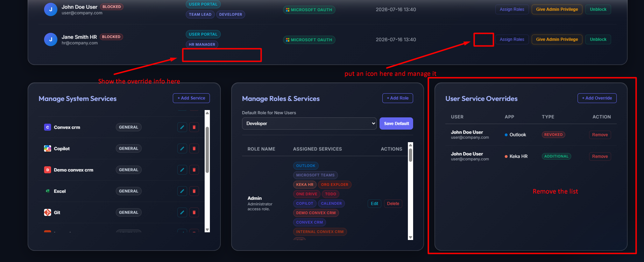Image resolution: width=644 pixels, height=262 pixels.
Task: Click the Git app icon
Action: point(48,212)
